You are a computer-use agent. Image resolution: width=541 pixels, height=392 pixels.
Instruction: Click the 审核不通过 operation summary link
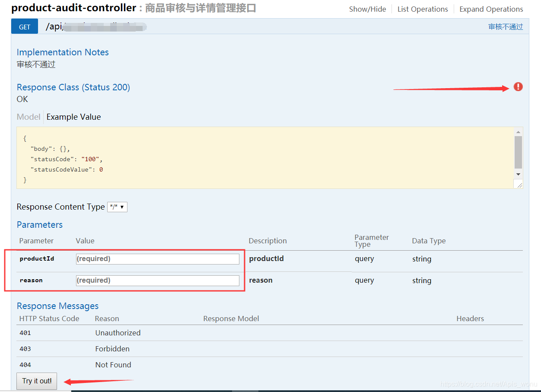coord(506,27)
